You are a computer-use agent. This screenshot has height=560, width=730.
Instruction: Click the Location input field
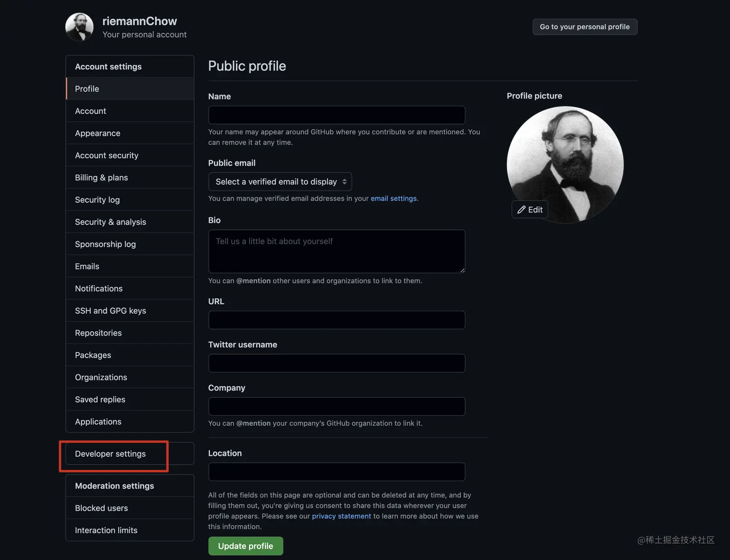[x=337, y=472]
